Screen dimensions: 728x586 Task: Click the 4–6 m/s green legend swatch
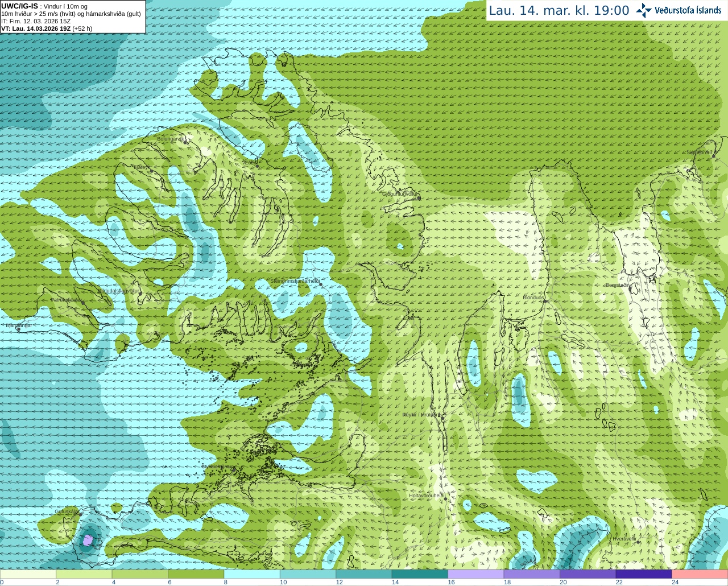point(140,574)
